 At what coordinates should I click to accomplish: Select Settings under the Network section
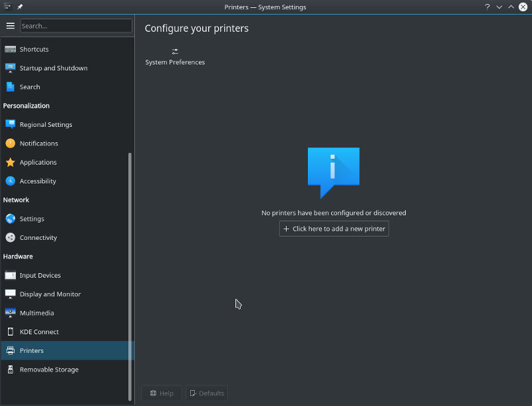pyautogui.click(x=10, y=219)
